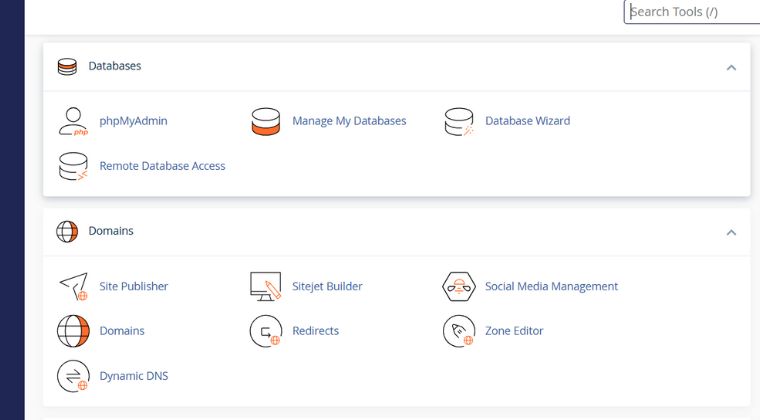The height and width of the screenshot is (420, 760).
Task: Open the phpMyAdmin link
Action: (x=133, y=121)
